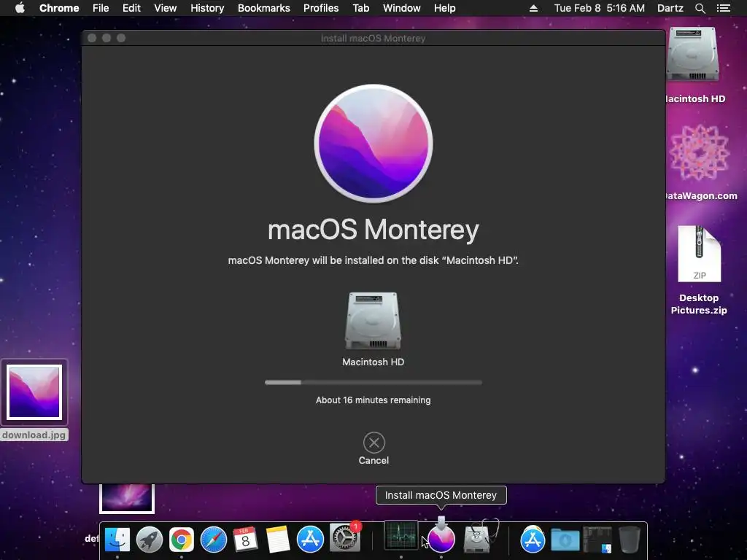Image resolution: width=747 pixels, height=560 pixels.
Task: Select the Macintosh HD disk icon in installer
Action: [373, 321]
